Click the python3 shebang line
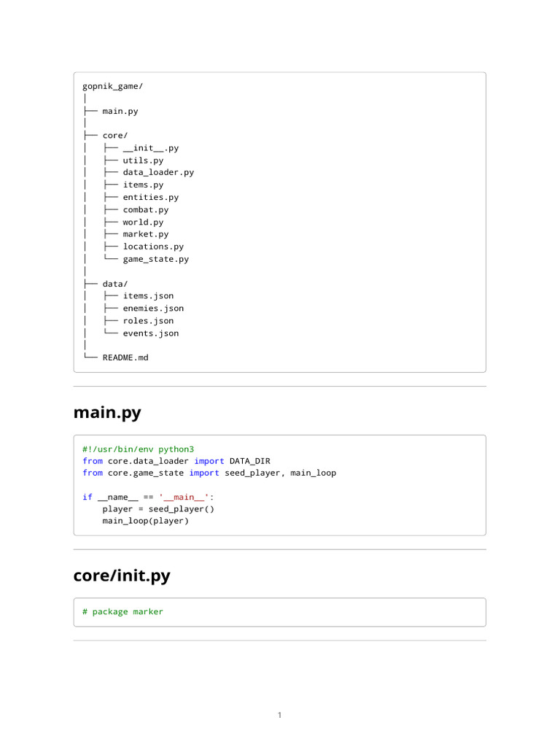The width and height of the screenshot is (560, 747). tap(138, 449)
